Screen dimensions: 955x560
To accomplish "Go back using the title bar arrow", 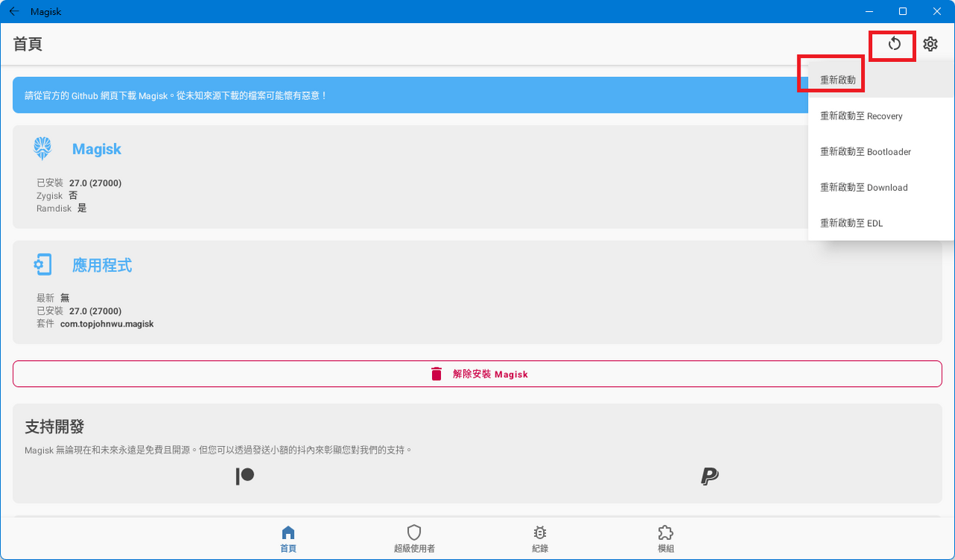I will (x=14, y=11).
